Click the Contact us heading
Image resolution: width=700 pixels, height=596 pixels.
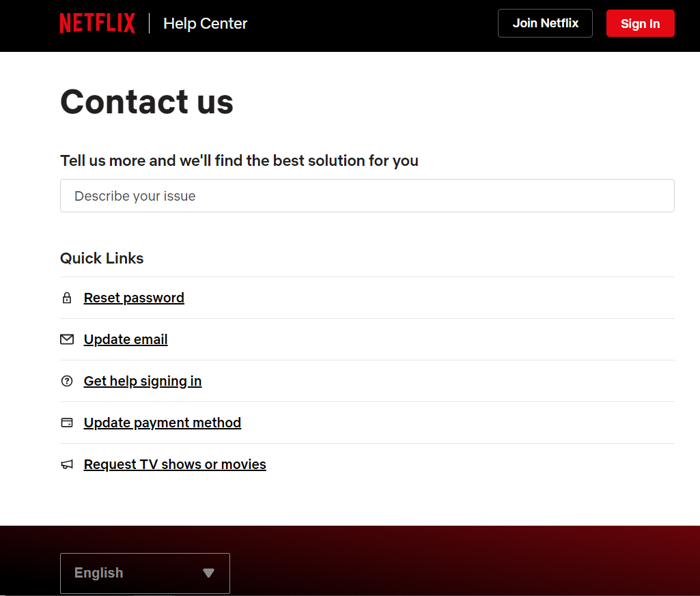click(x=146, y=102)
